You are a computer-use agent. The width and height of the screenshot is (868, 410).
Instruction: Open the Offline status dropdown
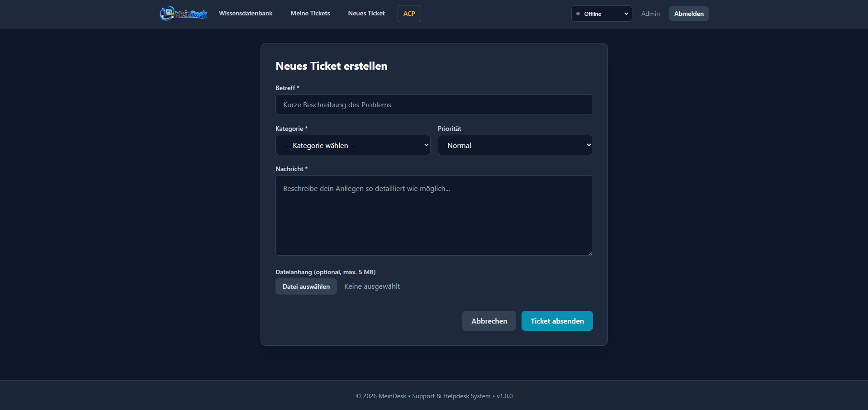pos(602,14)
